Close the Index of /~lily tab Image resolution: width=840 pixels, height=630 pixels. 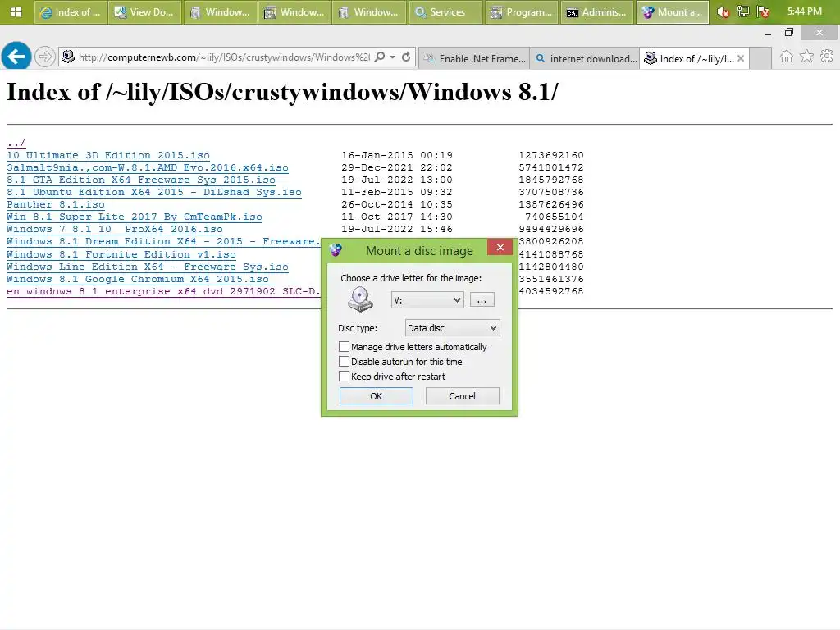pyautogui.click(x=741, y=58)
